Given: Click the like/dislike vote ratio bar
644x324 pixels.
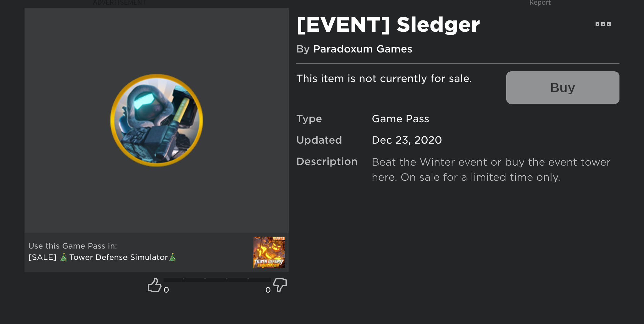Looking at the screenshot, I should click(217, 280).
